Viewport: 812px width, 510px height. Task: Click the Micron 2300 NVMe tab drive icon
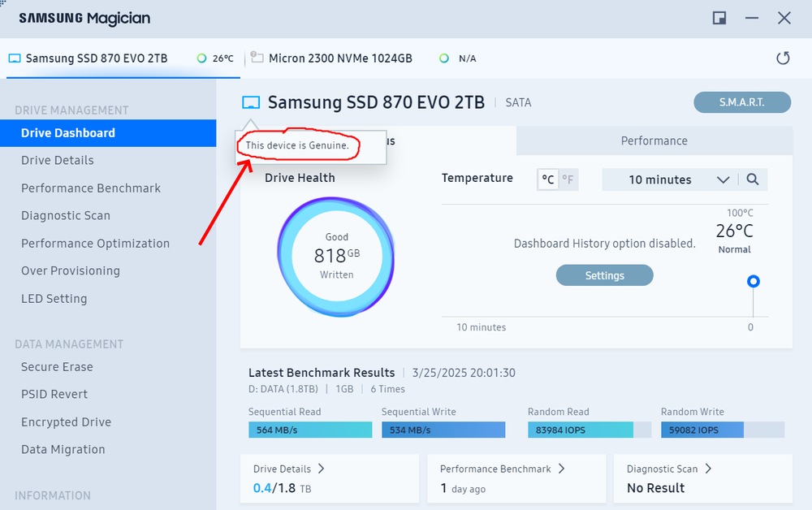pos(257,57)
